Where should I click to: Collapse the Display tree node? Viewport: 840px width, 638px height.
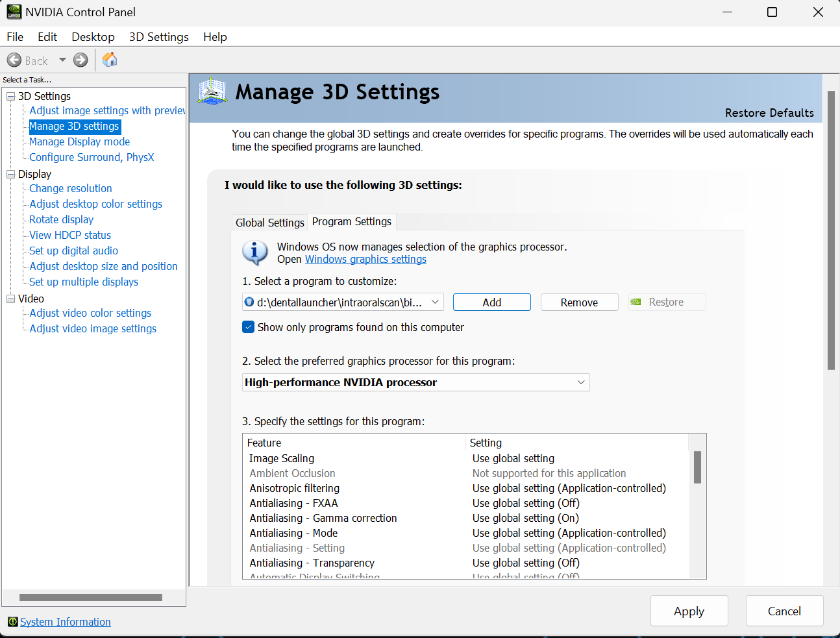point(10,174)
